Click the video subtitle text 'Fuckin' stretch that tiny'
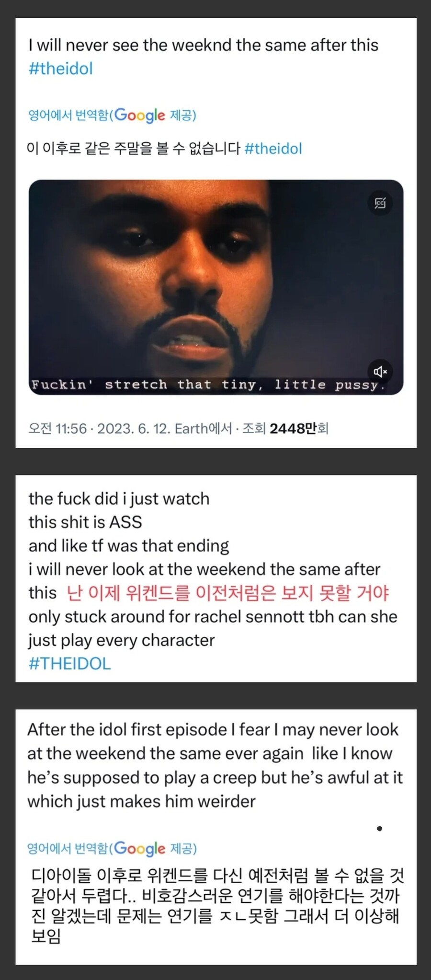This screenshot has width=431, height=980. pyautogui.click(x=147, y=385)
